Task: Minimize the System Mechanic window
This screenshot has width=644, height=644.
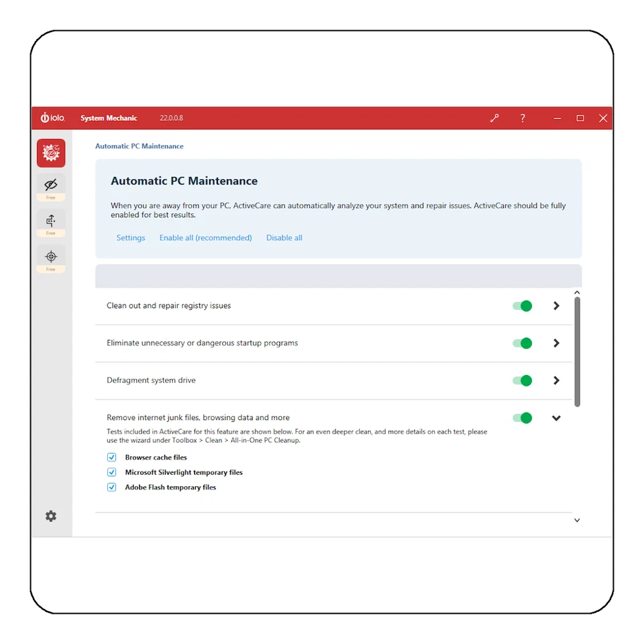Action: (557, 118)
